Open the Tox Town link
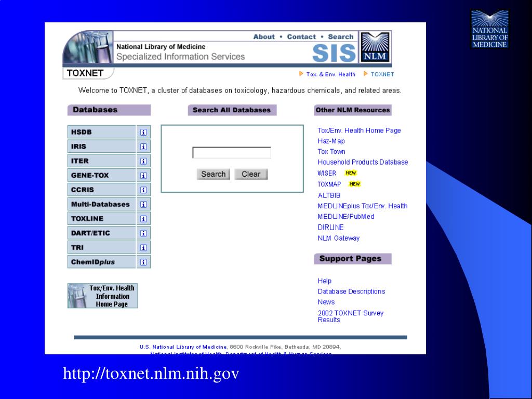 click(331, 152)
